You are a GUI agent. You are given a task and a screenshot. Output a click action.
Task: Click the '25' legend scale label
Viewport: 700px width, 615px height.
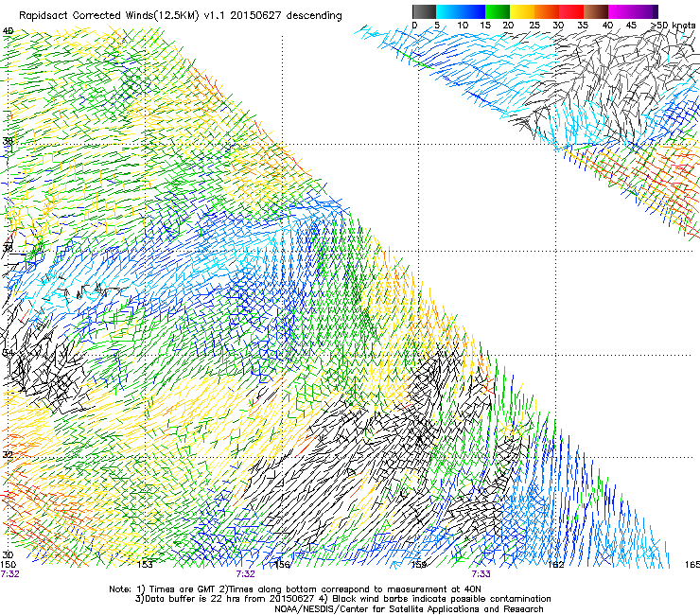(534, 25)
